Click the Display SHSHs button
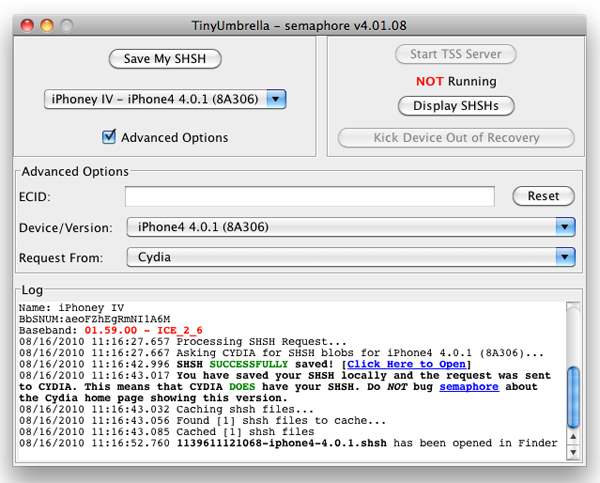Image resolution: width=600 pixels, height=483 pixels. (x=456, y=106)
